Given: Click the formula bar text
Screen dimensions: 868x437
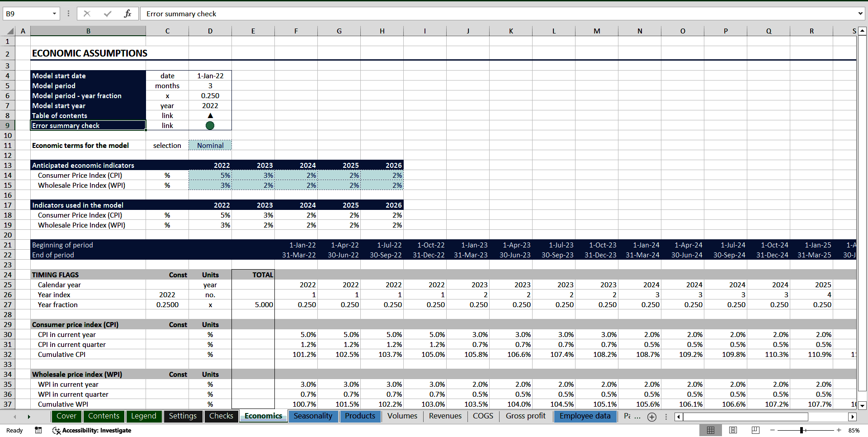Looking at the screenshot, I should [x=181, y=14].
